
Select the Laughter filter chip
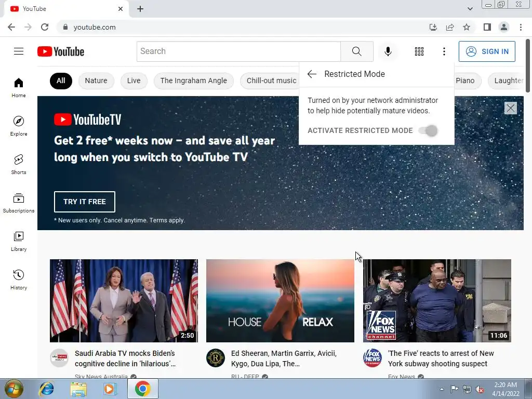(x=506, y=81)
